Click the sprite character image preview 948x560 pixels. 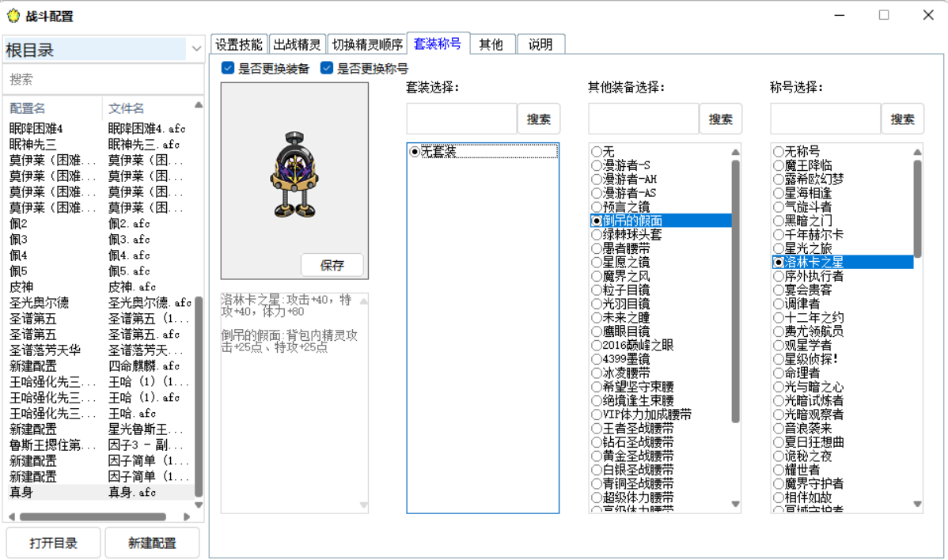click(294, 175)
